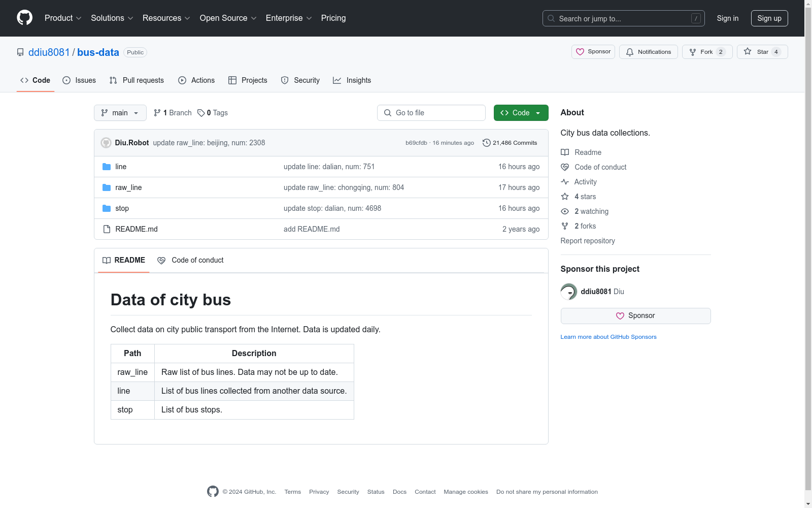Screen dimensions: 812x508
Task: Switch to the Actions tab
Action: tap(196, 80)
